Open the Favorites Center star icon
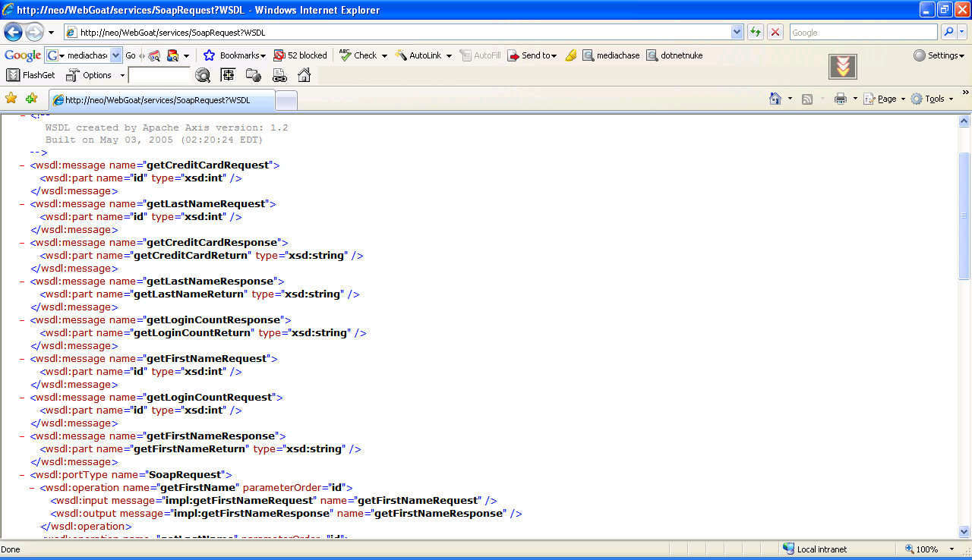Image resolution: width=972 pixels, height=560 pixels. point(11,99)
